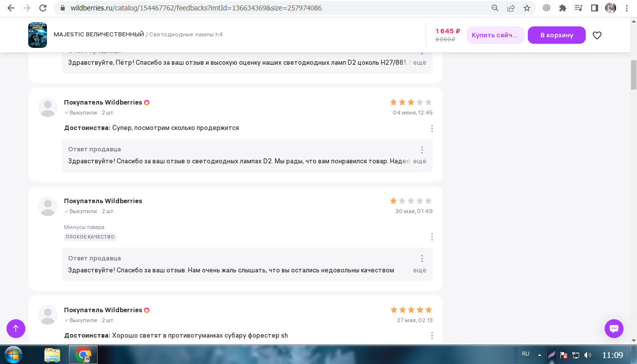Click the avatar of the 27 мая reviewer
Screen dimensions: 637x364
(x=48, y=315)
